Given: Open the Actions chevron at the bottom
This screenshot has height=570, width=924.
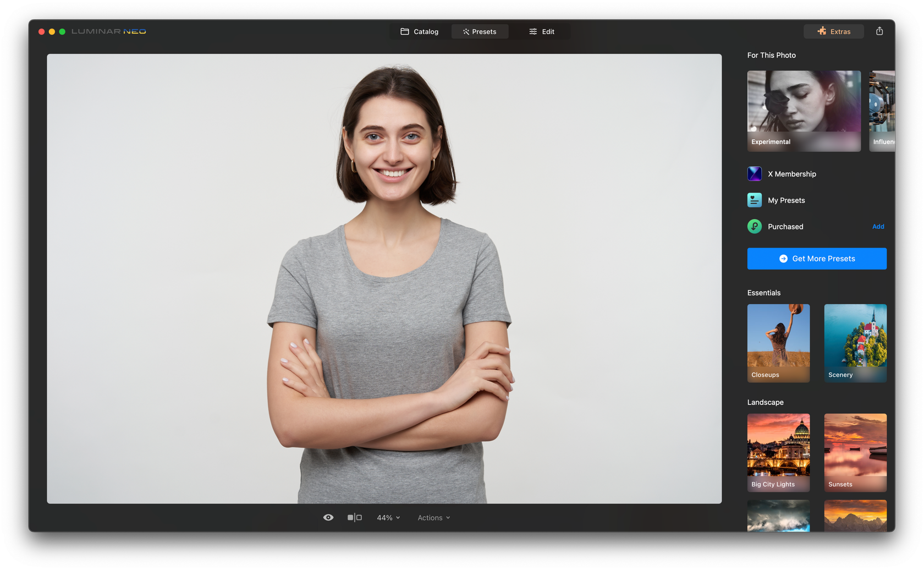Looking at the screenshot, I should tap(449, 517).
